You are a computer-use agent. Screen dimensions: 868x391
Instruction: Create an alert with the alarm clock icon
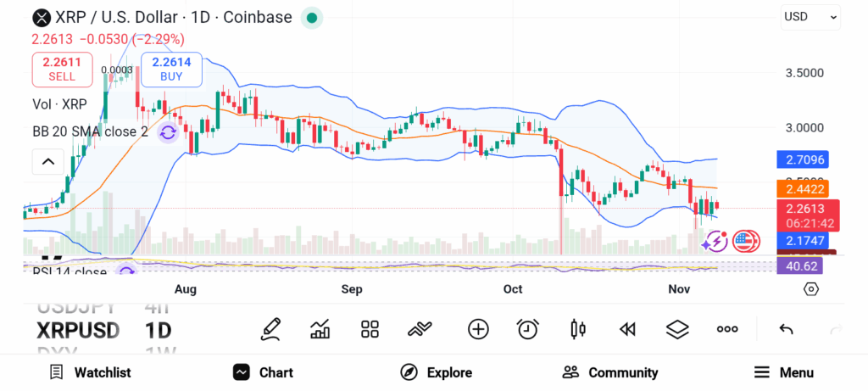pyautogui.click(x=528, y=329)
